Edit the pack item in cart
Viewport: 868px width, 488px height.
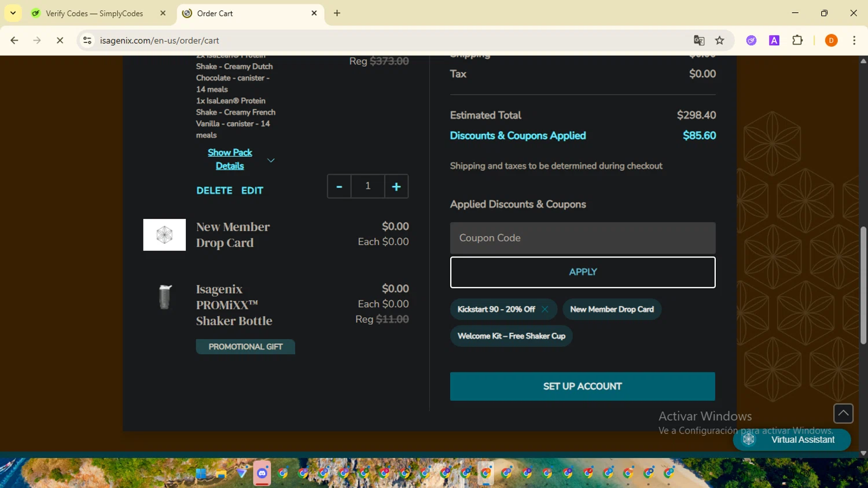click(x=252, y=190)
